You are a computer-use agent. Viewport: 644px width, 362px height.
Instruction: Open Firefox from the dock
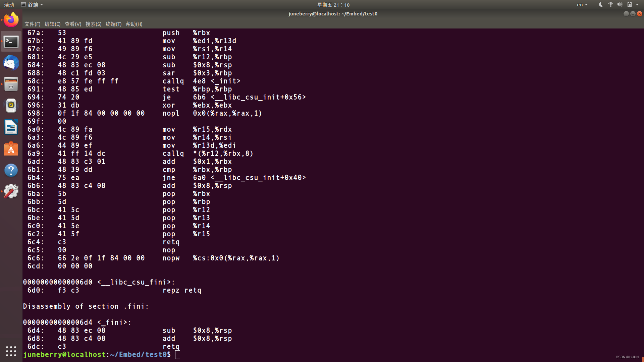click(11, 20)
